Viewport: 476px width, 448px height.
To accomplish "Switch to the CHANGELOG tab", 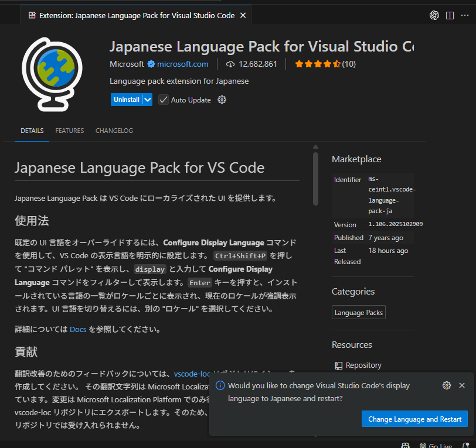I will pos(114,131).
